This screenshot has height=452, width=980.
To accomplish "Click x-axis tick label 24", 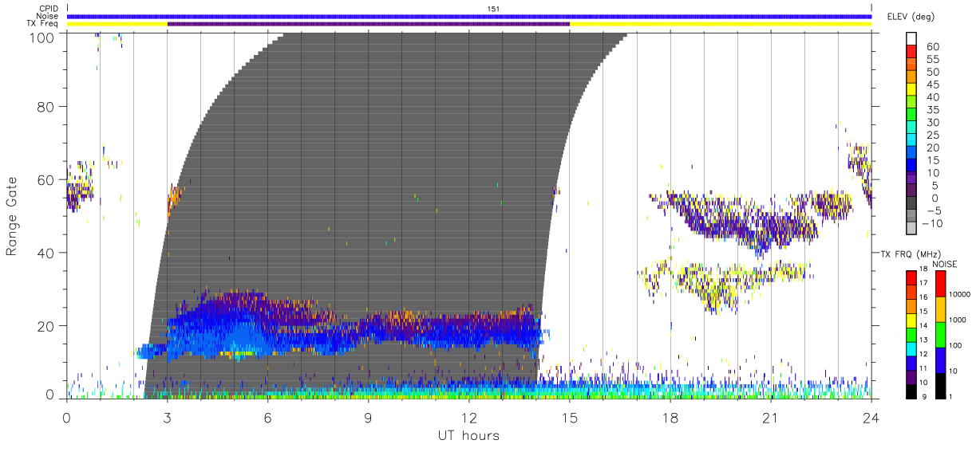I will pos(871,418).
